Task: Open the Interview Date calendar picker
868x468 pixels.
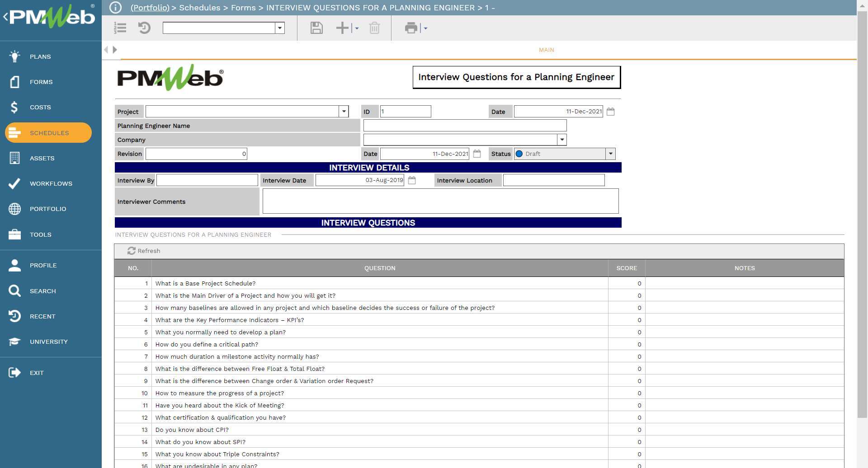Action: (x=411, y=180)
